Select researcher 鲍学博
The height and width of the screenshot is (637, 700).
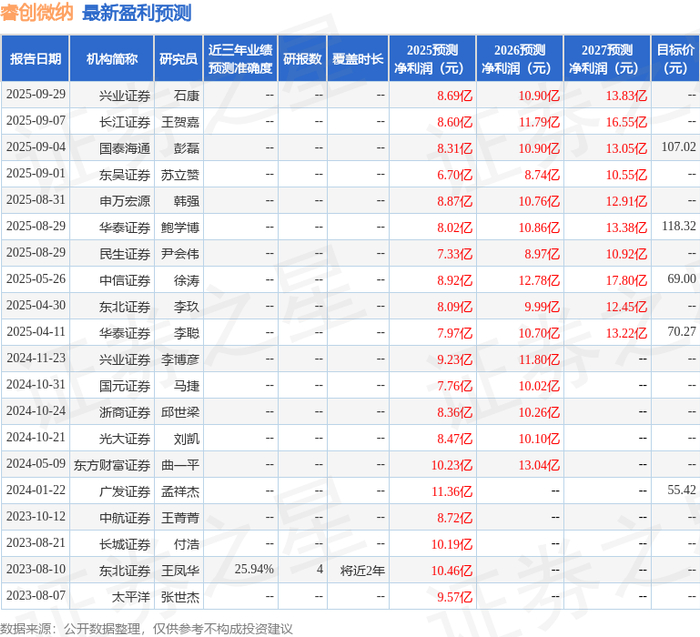tap(180, 227)
